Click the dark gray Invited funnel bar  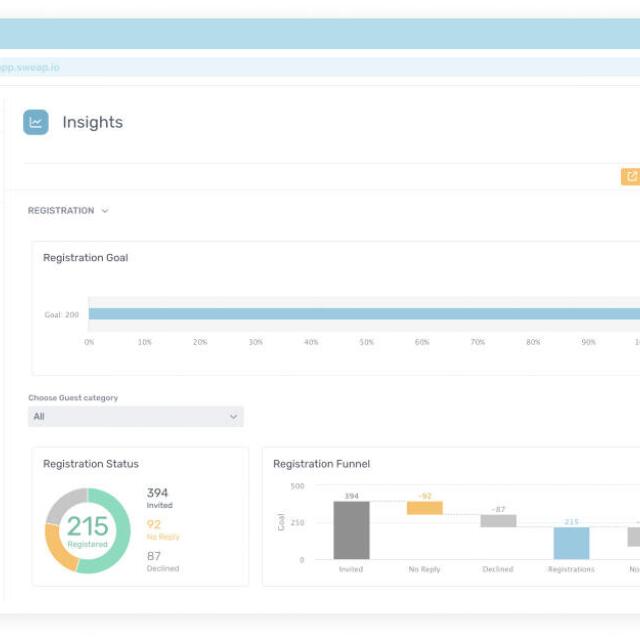pyautogui.click(x=351, y=530)
